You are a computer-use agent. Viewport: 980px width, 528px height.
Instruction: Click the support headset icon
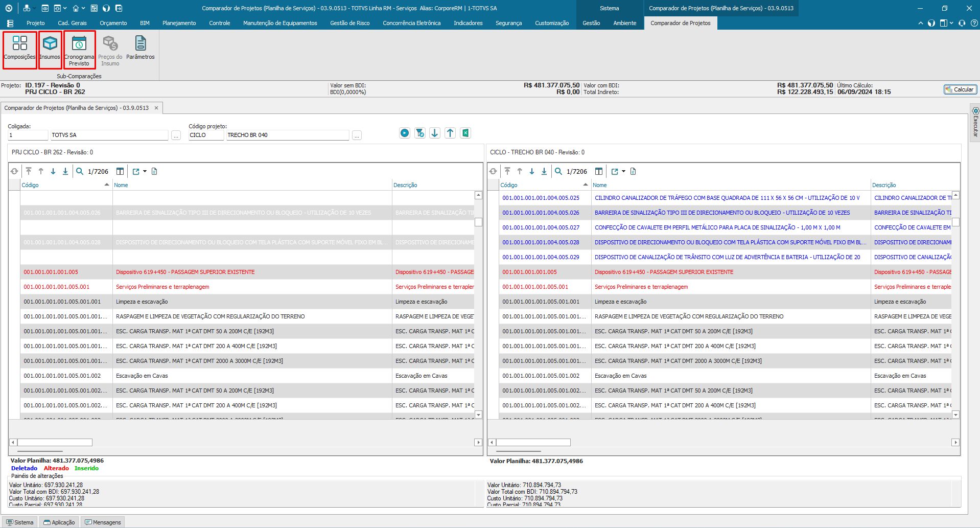pos(962,23)
